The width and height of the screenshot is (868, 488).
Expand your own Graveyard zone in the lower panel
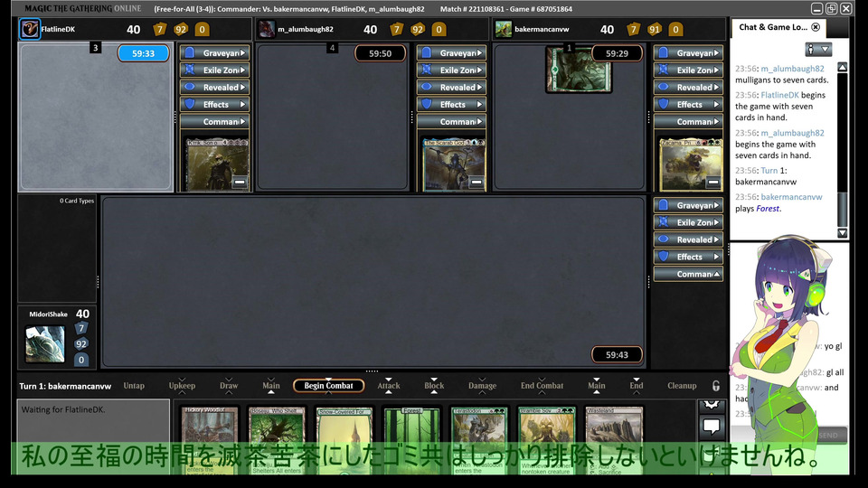tap(688, 205)
